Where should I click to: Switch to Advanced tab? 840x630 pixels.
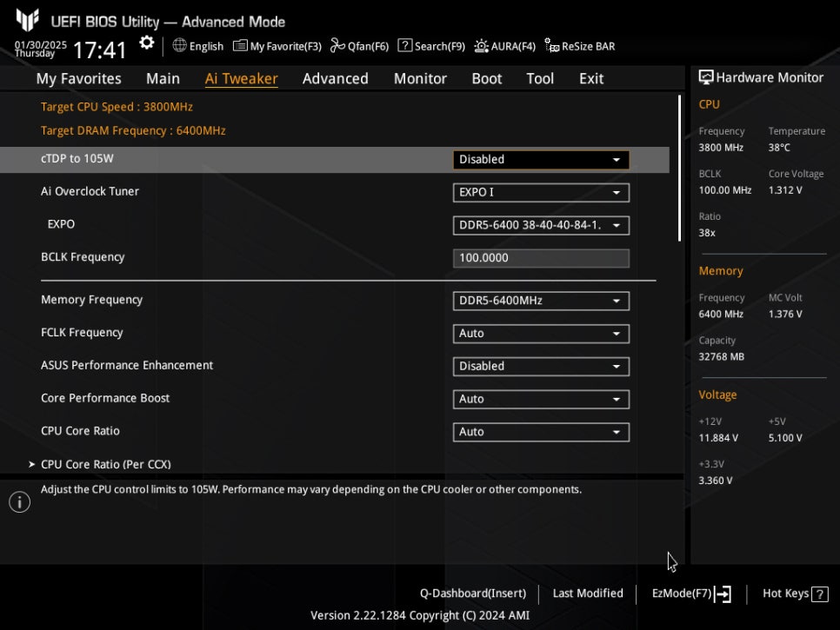(x=336, y=79)
